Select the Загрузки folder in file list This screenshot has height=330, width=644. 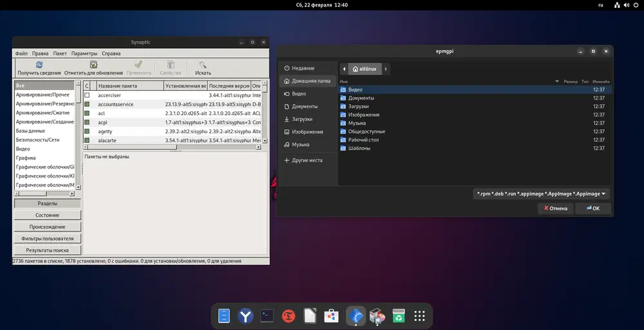point(359,106)
